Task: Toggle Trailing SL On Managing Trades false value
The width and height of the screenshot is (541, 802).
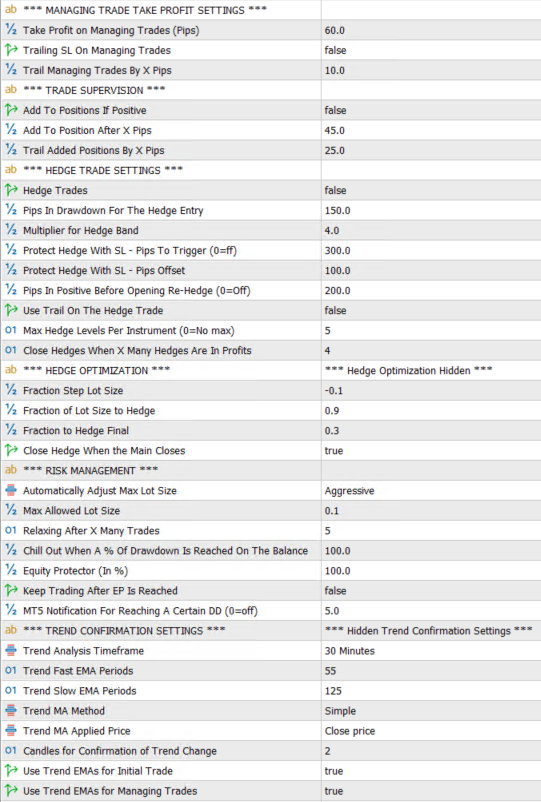Action: (335, 50)
